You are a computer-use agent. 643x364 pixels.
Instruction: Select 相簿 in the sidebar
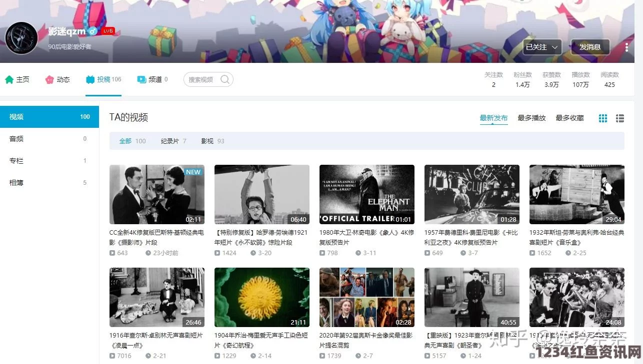click(49, 183)
